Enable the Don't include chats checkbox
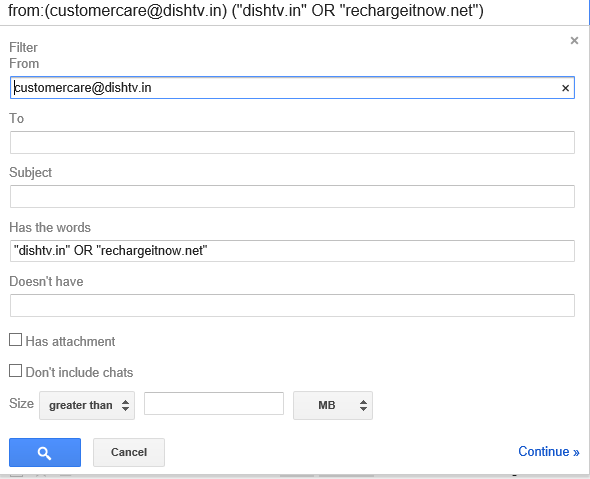The image size is (590, 479). click(15, 370)
